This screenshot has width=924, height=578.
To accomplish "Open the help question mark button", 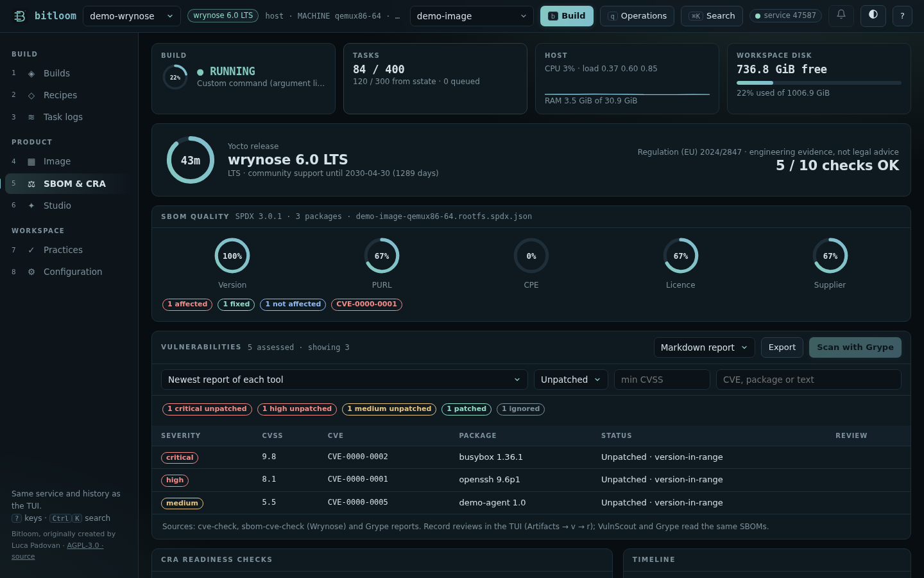I will 902,15.
